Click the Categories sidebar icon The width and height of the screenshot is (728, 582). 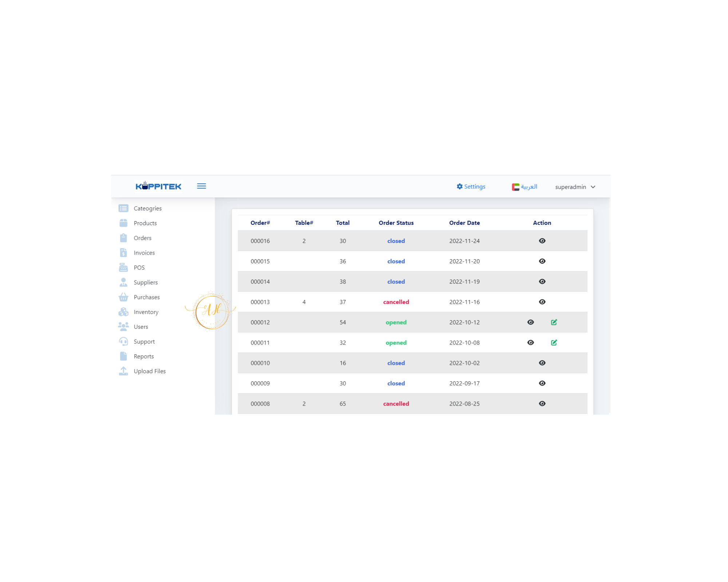[x=123, y=208]
